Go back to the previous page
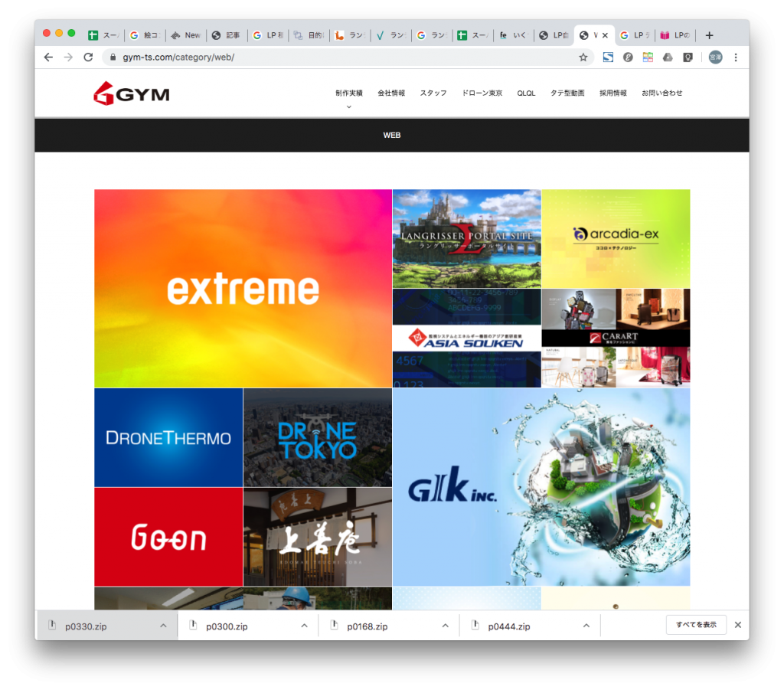 pos(48,57)
